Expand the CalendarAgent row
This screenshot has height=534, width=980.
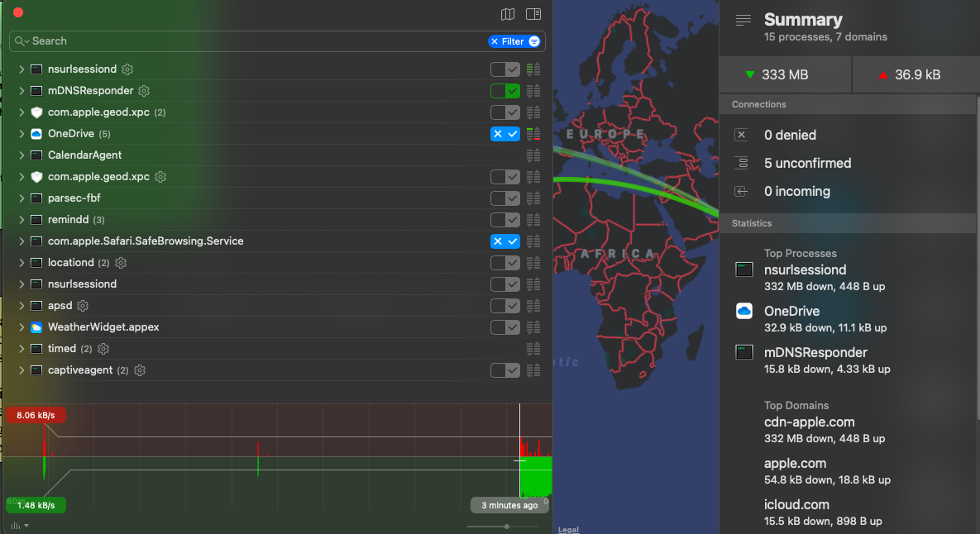point(22,155)
